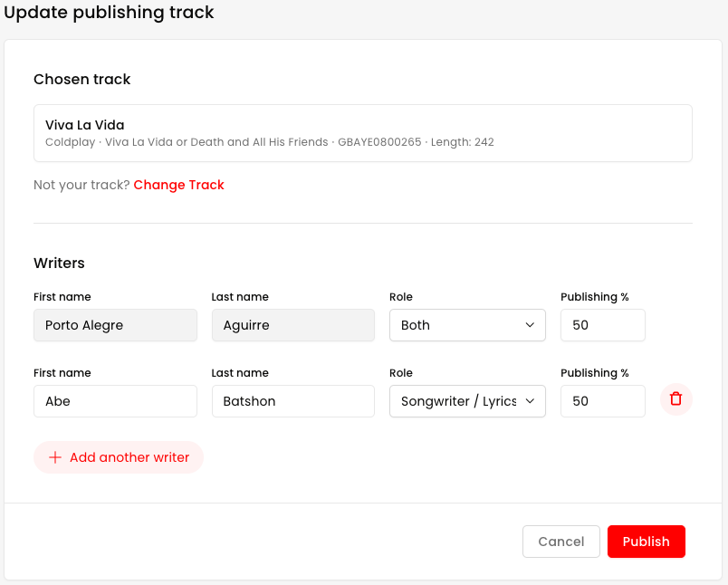Edit the Publishing % field for Abe Batshon

click(602, 401)
